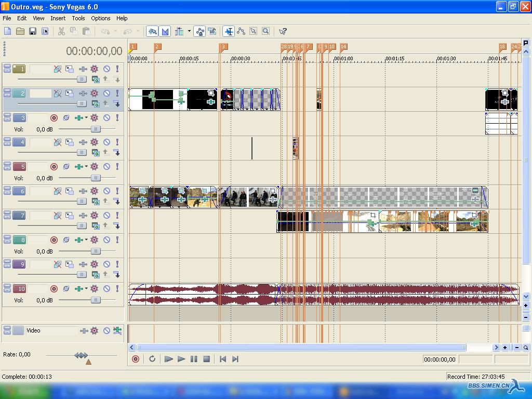Open the Redo history dropdown arrow
The image size is (532, 399).
[137, 32]
